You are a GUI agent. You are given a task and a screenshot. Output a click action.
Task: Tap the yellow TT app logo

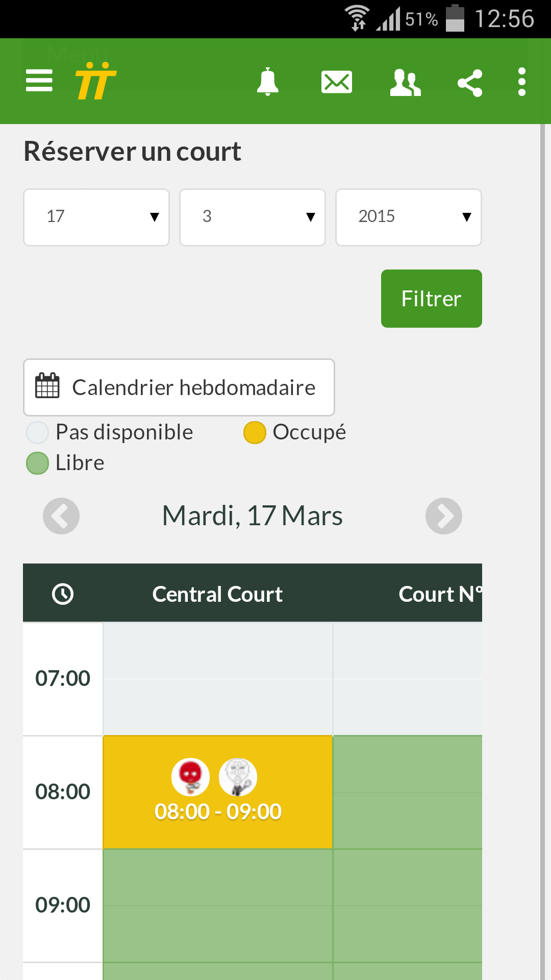(96, 81)
